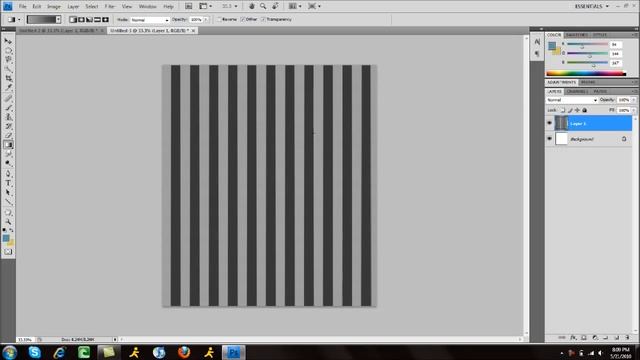Toggle the Reverse gradient checkbox
This screenshot has height=360, width=640.
point(220,20)
